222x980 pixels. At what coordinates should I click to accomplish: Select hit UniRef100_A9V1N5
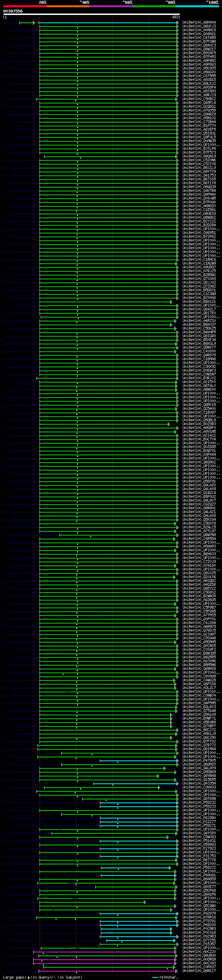coord(199,432)
